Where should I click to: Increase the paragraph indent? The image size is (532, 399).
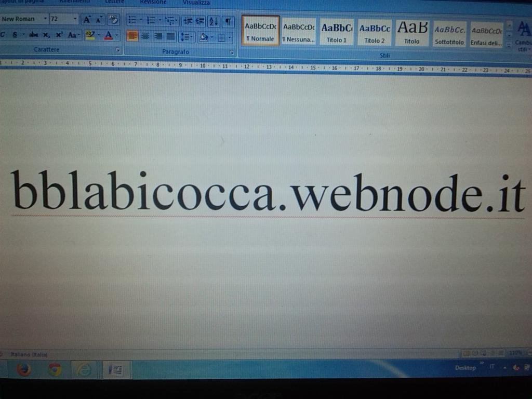coord(200,21)
